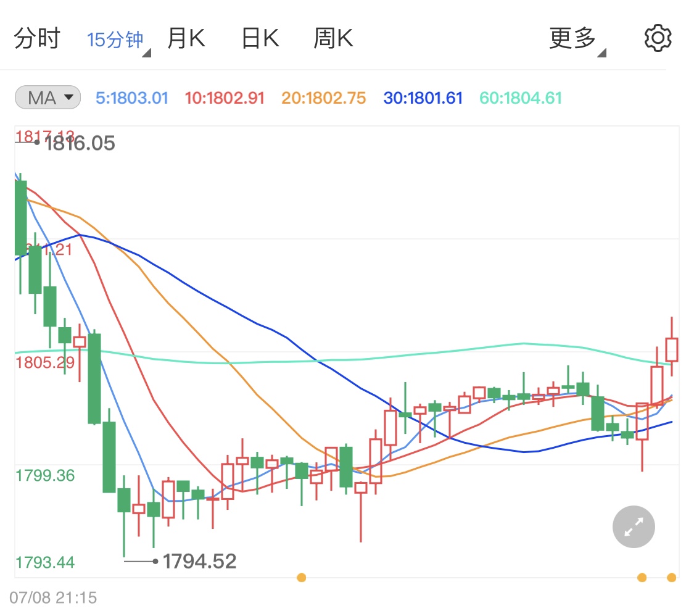This screenshot has width=694, height=616.
Task: Switch to the 分时 tab
Action: pyautogui.click(x=37, y=38)
